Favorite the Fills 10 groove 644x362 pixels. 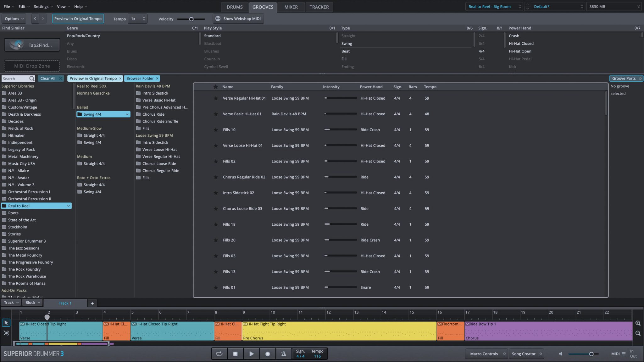pos(216,130)
